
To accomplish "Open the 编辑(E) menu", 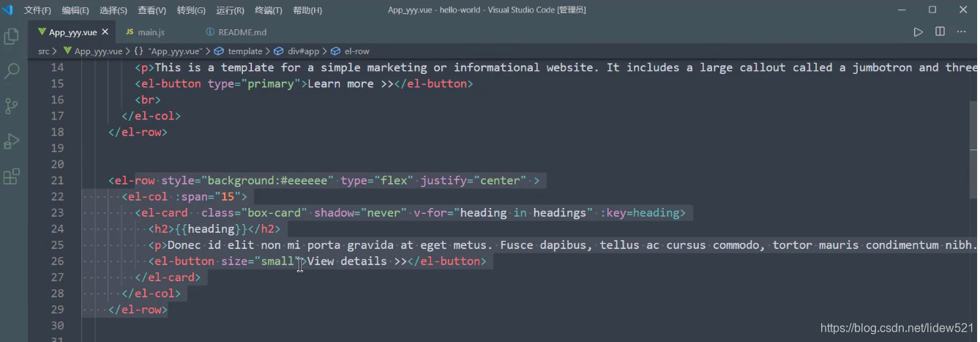I will [76, 10].
